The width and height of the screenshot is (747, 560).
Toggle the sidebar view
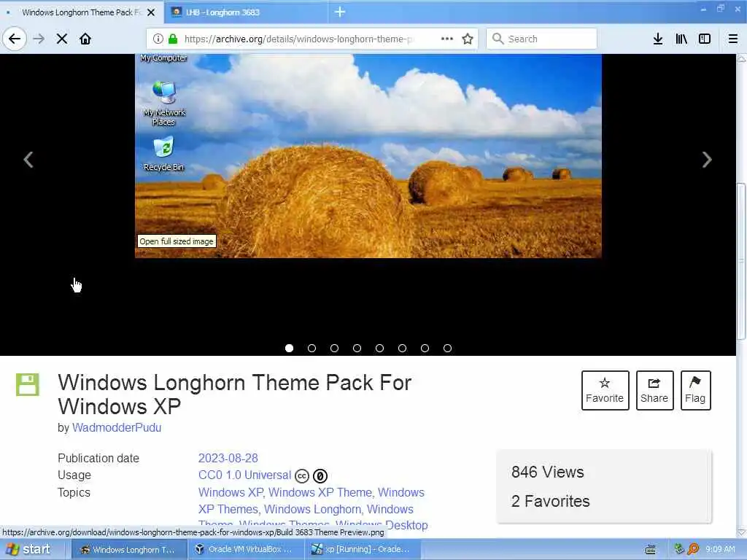tap(705, 39)
